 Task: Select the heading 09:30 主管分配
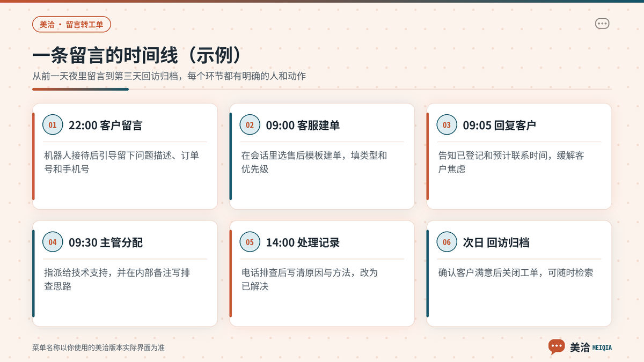(106, 243)
